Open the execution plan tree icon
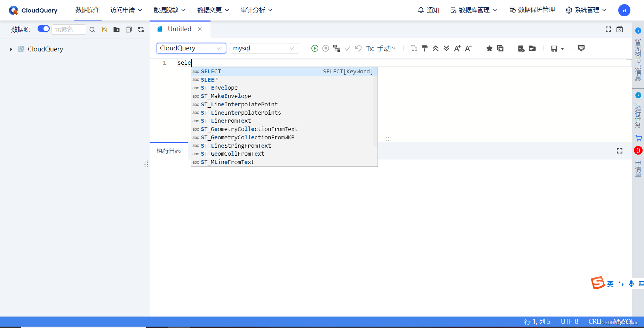Screen dimensions: 644x328 (337, 48)
